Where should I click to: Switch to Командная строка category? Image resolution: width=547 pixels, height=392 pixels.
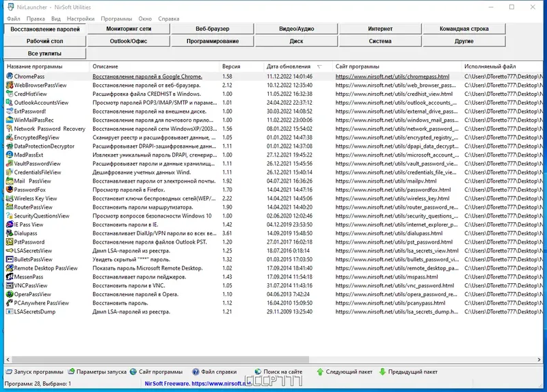click(464, 29)
